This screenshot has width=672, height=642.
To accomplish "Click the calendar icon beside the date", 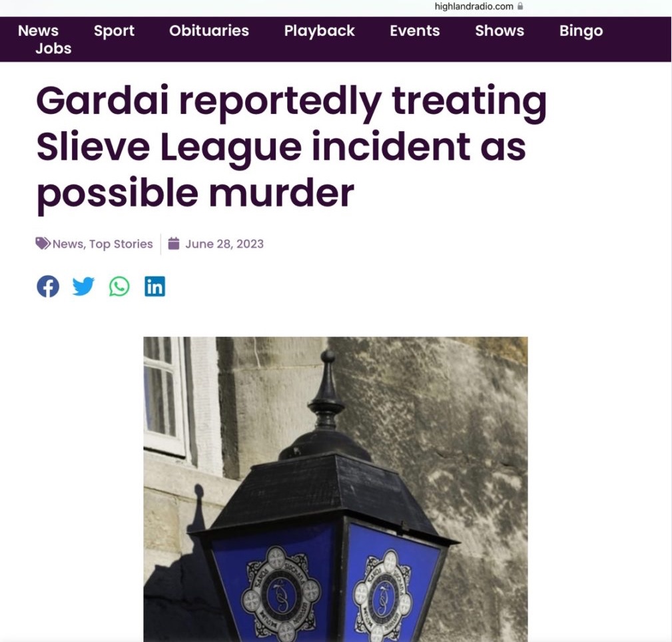I will [x=174, y=244].
